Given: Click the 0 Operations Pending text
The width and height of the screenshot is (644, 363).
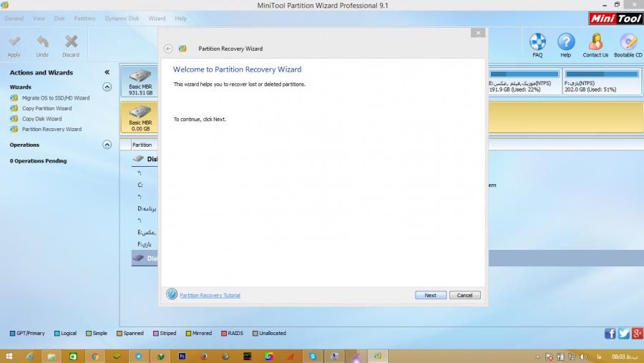Looking at the screenshot, I should [x=38, y=161].
